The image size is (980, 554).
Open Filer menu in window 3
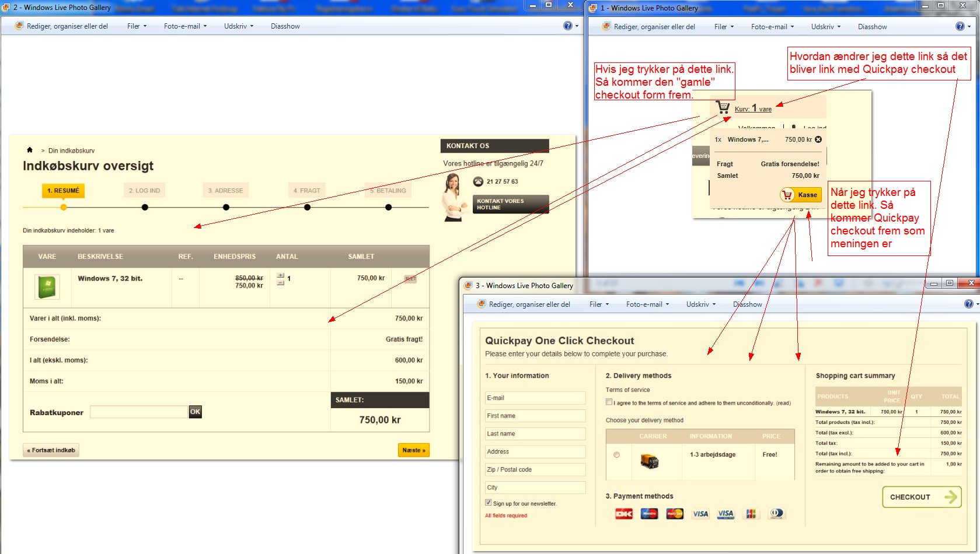click(x=599, y=304)
